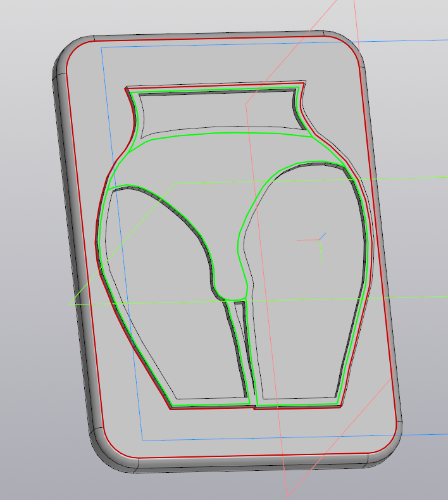
Task: Click the blue reference plane border
Action: pyautogui.click(x=121, y=242)
